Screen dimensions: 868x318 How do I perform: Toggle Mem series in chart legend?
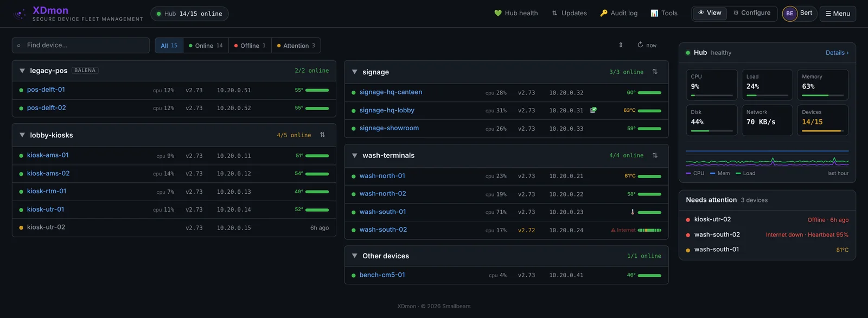click(x=720, y=174)
